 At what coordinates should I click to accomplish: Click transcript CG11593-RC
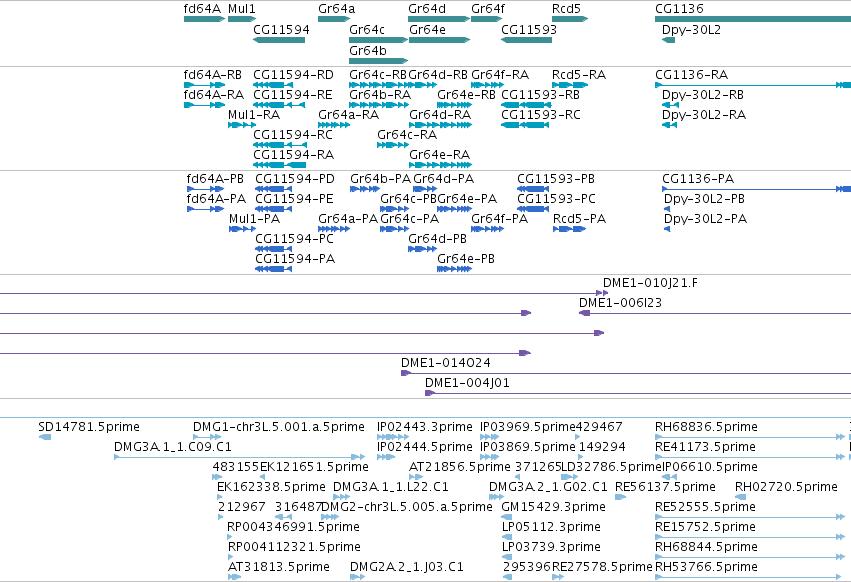point(525,125)
